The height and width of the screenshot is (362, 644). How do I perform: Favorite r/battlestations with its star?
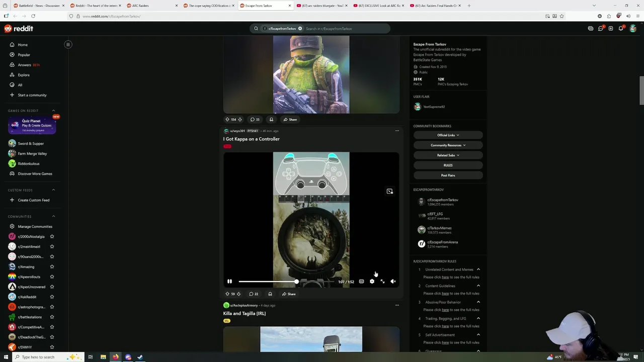coord(52,317)
